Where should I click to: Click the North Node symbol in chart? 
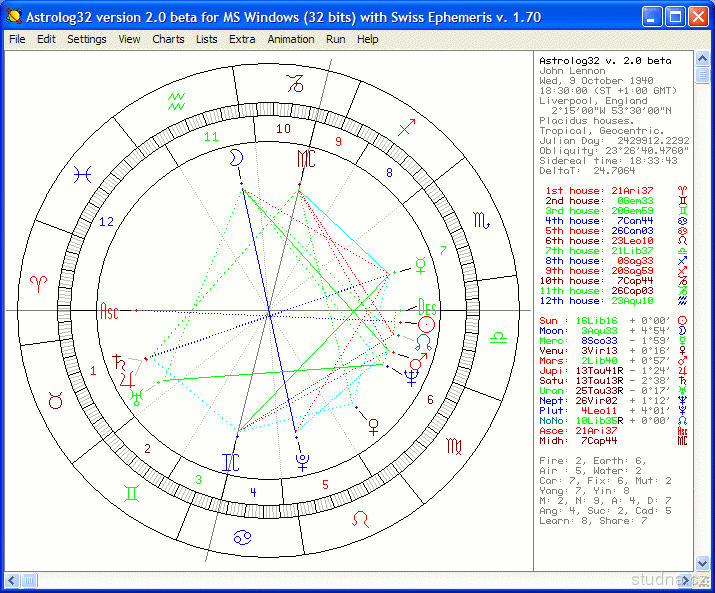(x=424, y=343)
